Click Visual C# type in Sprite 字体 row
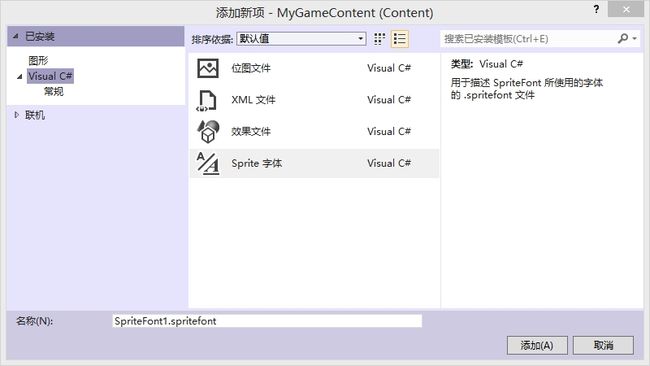The image size is (650, 366). tap(389, 163)
